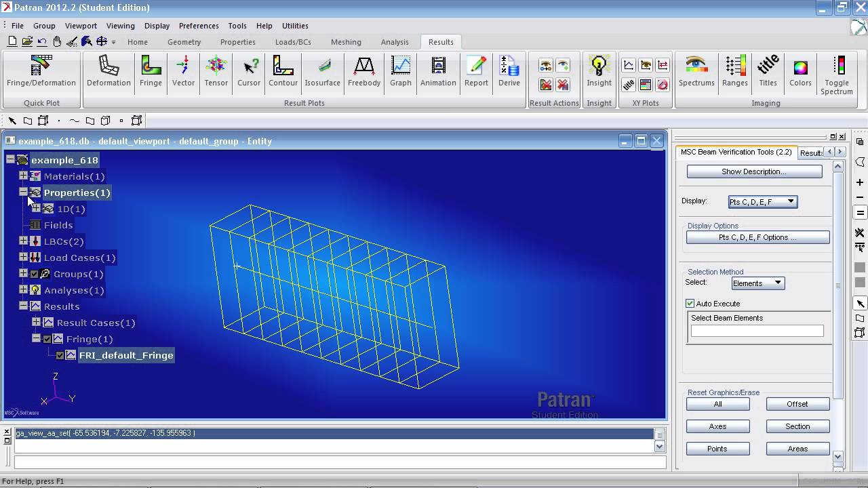Open the File menu
The height and width of the screenshot is (488, 868).
click(x=18, y=26)
